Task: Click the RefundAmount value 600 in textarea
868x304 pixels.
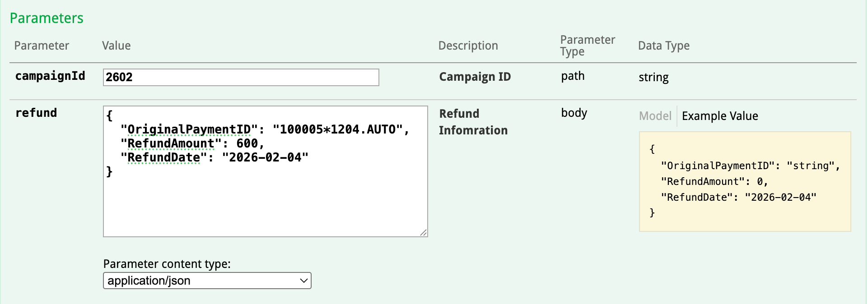Action: click(x=247, y=143)
